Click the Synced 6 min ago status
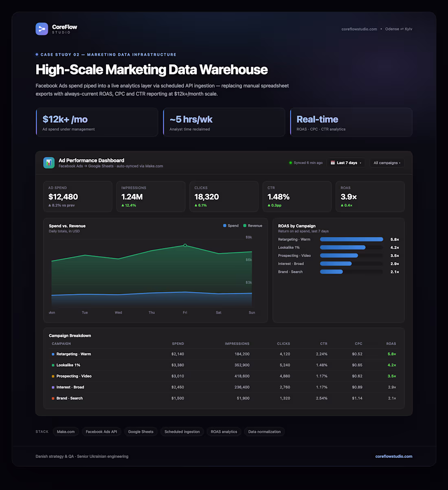448x490 pixels. pyautogui.click(x=306, y=163)
